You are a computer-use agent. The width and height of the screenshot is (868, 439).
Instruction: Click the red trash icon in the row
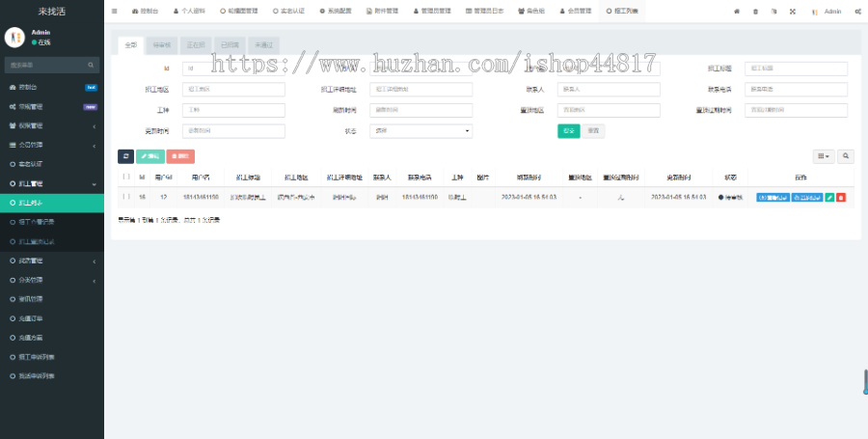coord(841,197)
